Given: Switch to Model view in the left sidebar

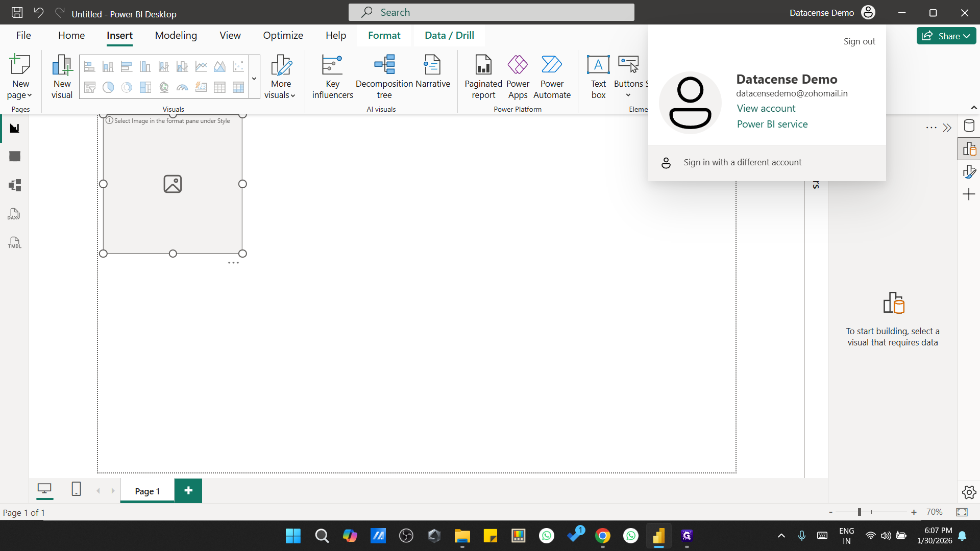Looking at the screenshot, I should [x=14, y=185].
